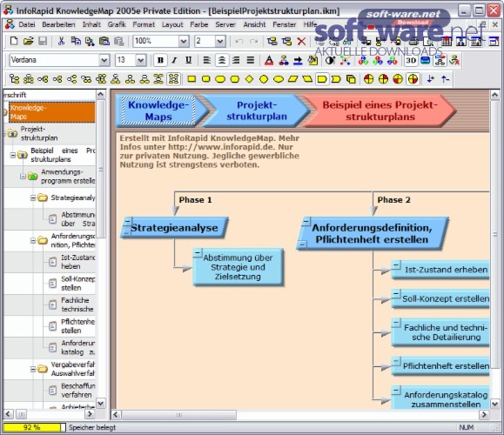This screenshot has width=504, height=435.
Task: Click the blue rounded rectangle icon beside 3D
Action: point(426,60)
